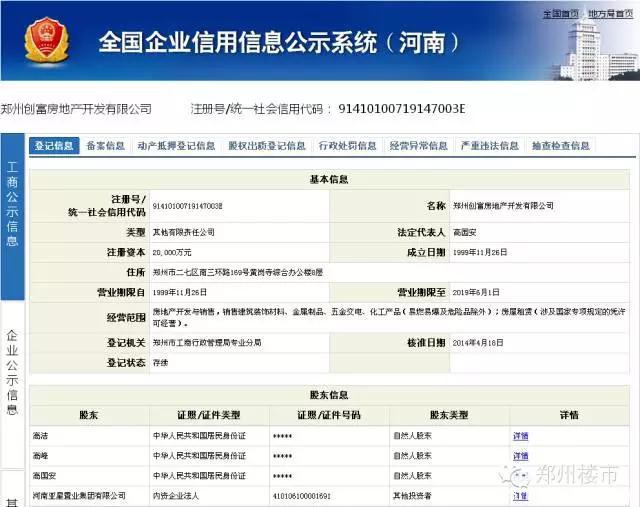Switch to the 备案信息 tab
Screen dimensions: 640x507
point(106,146)
